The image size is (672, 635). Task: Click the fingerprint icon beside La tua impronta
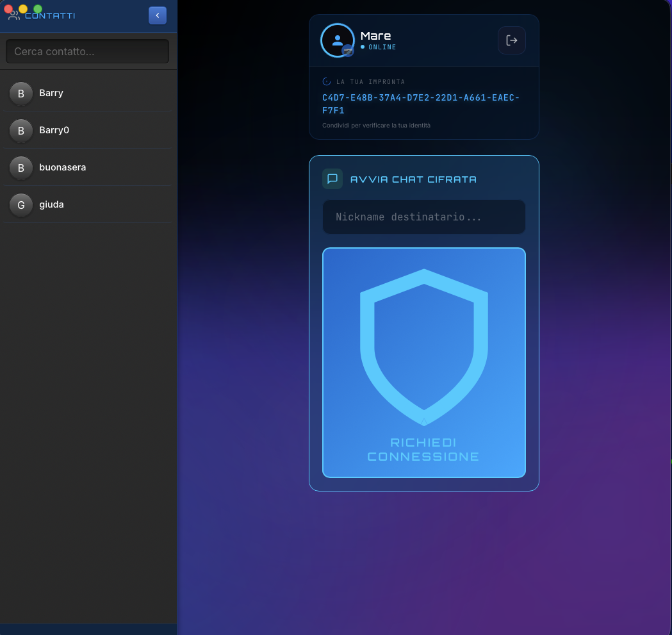[327, 82]
